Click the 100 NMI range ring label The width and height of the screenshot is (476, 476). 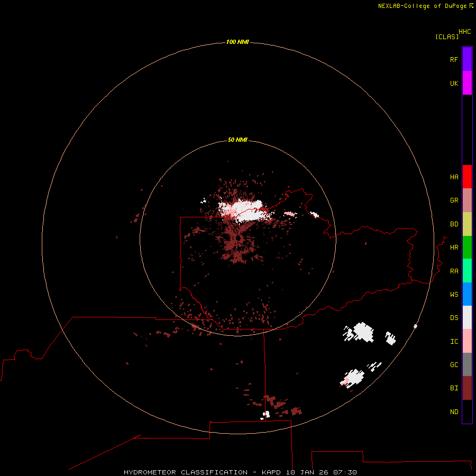pos(237,42)
